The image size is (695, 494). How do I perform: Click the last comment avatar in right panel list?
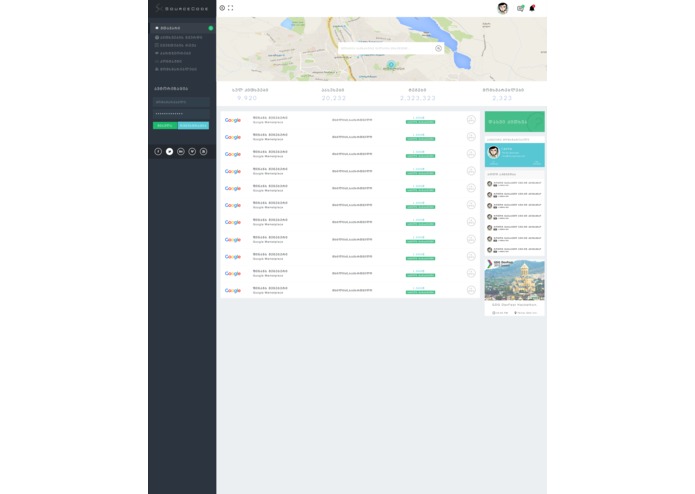coord(489,250)
